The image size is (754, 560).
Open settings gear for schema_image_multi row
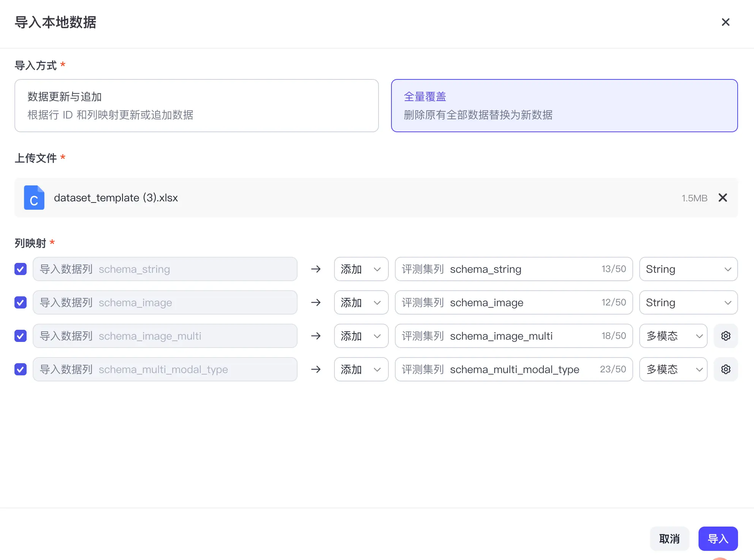[x=726, y=336]
